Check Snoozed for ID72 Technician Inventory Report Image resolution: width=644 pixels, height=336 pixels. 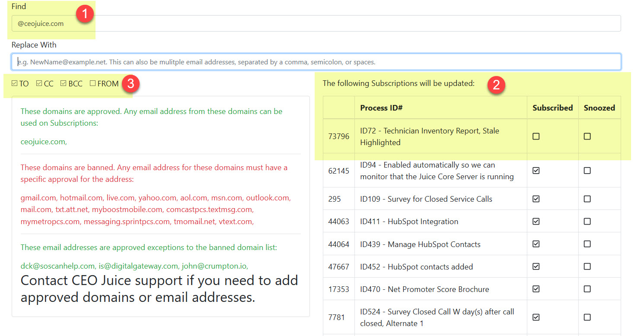[x=587, y=136]
